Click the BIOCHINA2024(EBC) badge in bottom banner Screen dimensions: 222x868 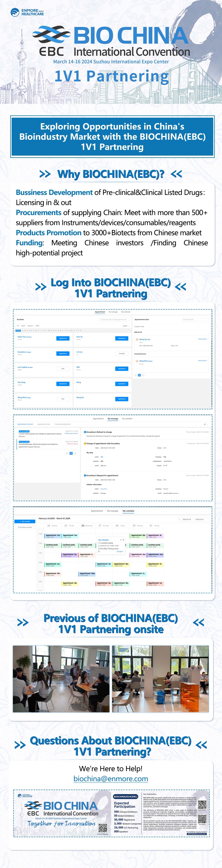tap(126, 797)
